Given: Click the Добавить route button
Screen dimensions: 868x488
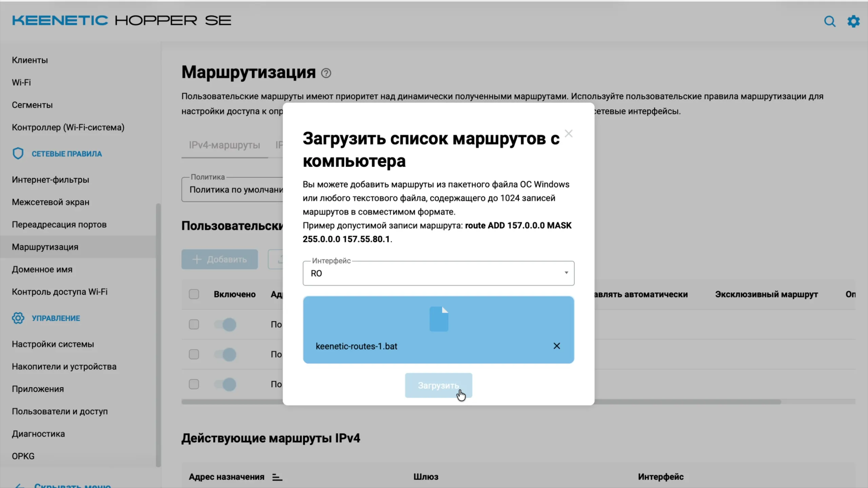Looking at the screenshot, I should coord(219,259).
